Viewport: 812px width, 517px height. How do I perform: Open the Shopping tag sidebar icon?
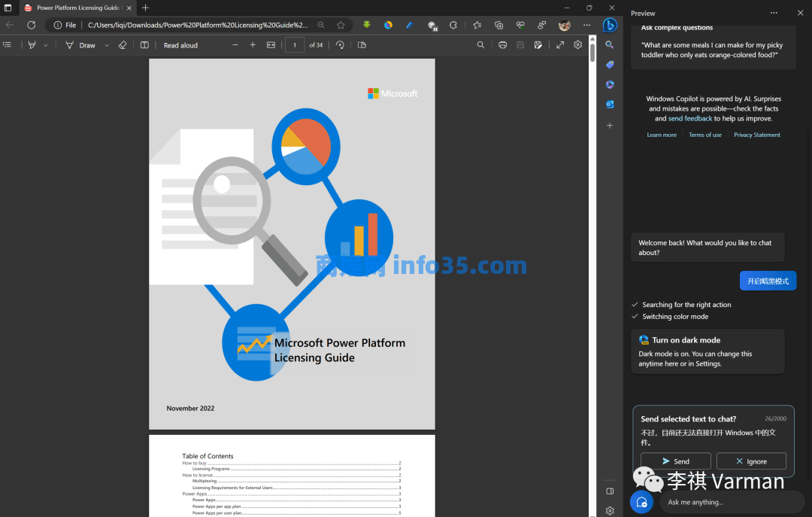coord(610,65)
